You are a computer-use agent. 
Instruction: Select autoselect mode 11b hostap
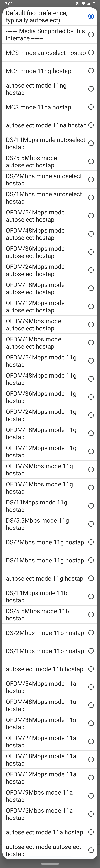[x=91, y=669]
